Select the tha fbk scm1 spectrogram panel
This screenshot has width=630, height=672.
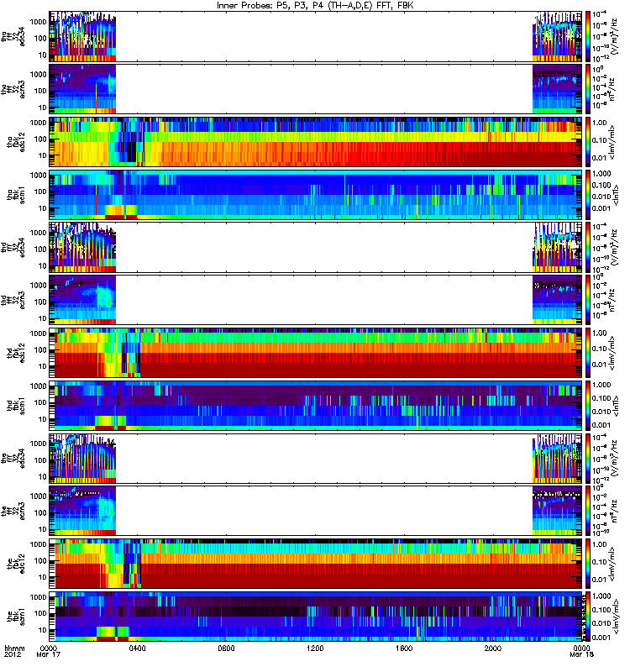[316, 195]
